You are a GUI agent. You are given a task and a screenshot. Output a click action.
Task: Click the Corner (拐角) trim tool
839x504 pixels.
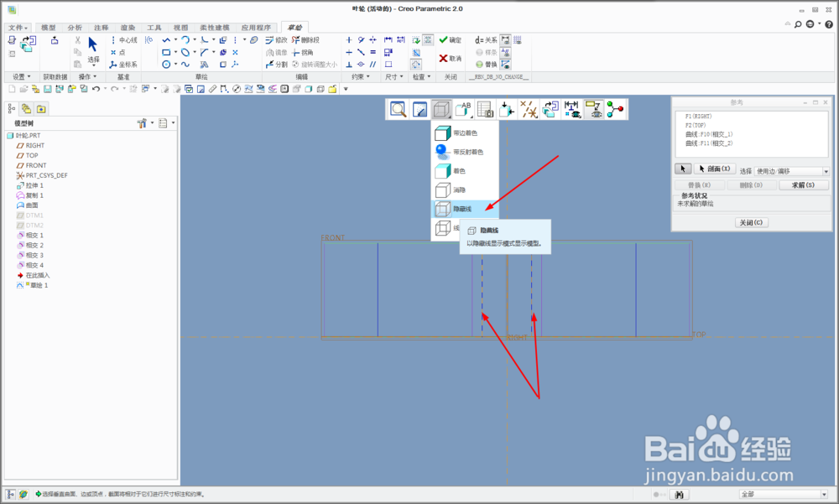[x=303, y=53]
